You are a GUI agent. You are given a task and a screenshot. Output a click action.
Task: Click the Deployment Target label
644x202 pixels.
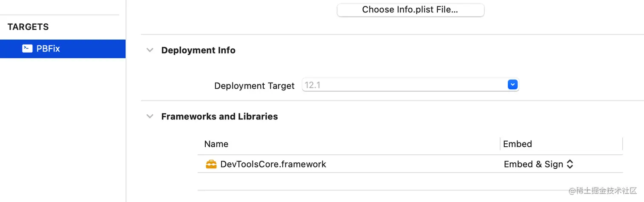point(254,85)
